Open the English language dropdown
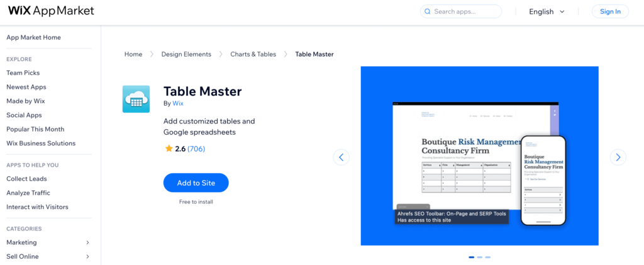This screenshot has width=644, height=265. (x=547, y=11)
